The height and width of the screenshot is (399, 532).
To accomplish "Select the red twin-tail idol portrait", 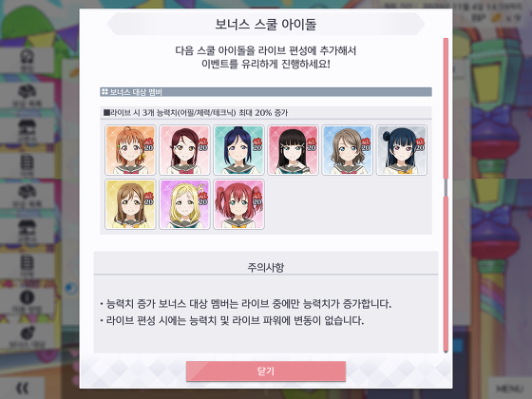I will coord(238,204).
